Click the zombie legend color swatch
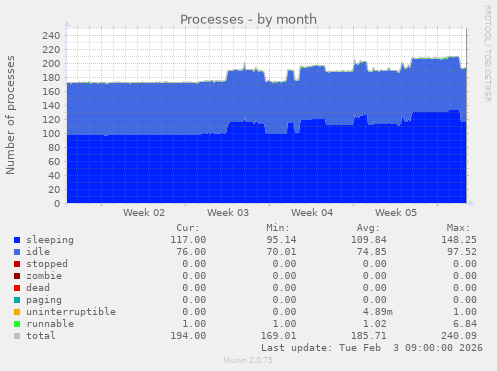This screenshot has height=371, width=497. coord(17,276)
